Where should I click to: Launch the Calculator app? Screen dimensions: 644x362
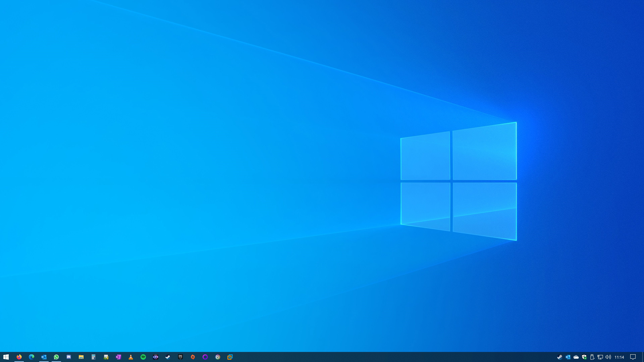coord(94,357)
